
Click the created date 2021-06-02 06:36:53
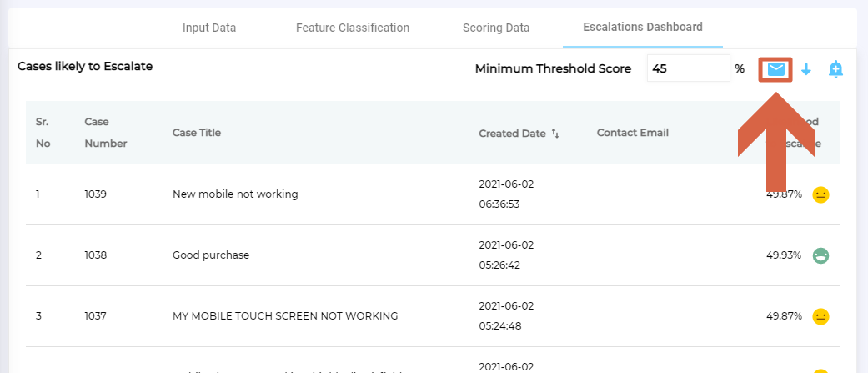[x=506, y=194]
